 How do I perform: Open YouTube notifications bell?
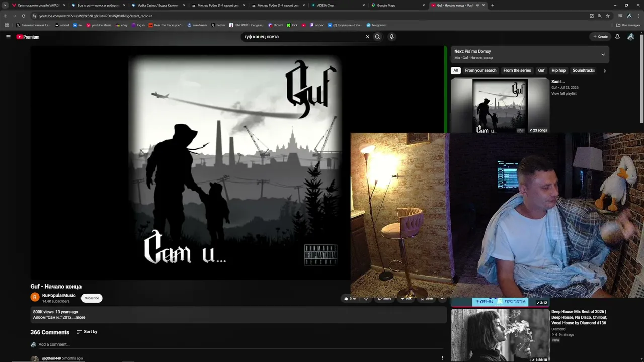pos(617,37)
